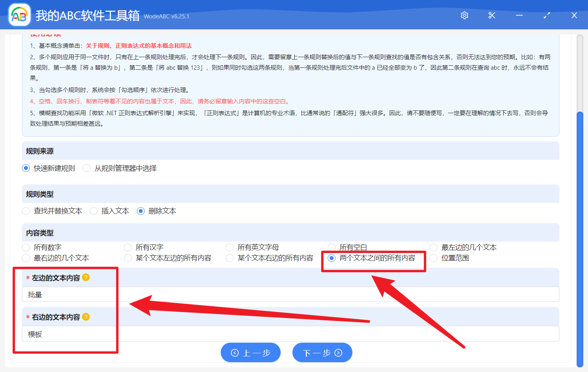Click the 下一步 button

(x=322, y=352)
